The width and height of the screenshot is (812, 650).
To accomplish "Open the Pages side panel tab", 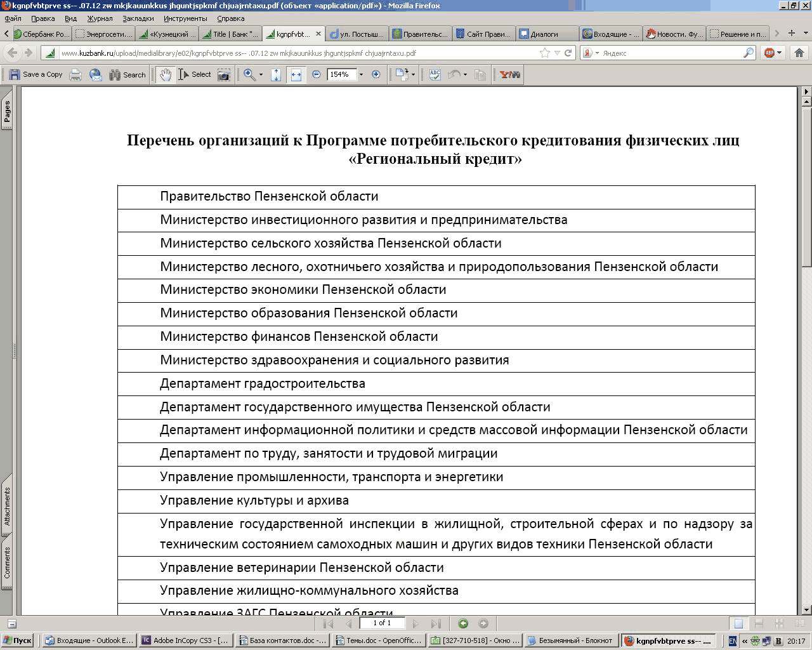I will pyautogui.click(x=6, y=110).
